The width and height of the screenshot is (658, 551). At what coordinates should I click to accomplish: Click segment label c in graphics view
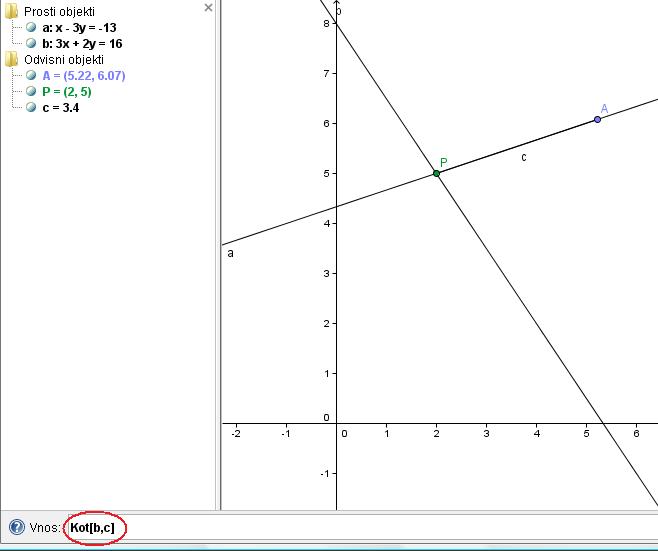[523, 157]
